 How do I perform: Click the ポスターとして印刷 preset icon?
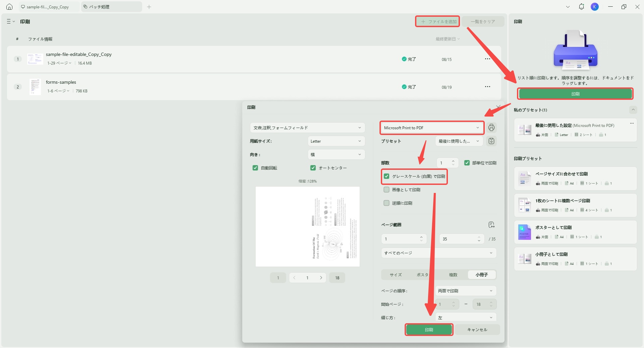(x=525, y=232)
